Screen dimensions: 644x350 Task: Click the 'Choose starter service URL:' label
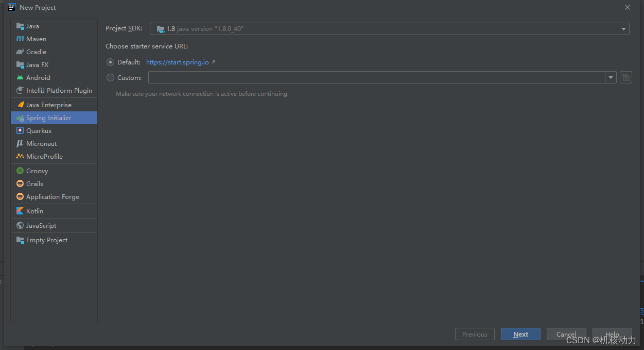[x=147, y=46]
